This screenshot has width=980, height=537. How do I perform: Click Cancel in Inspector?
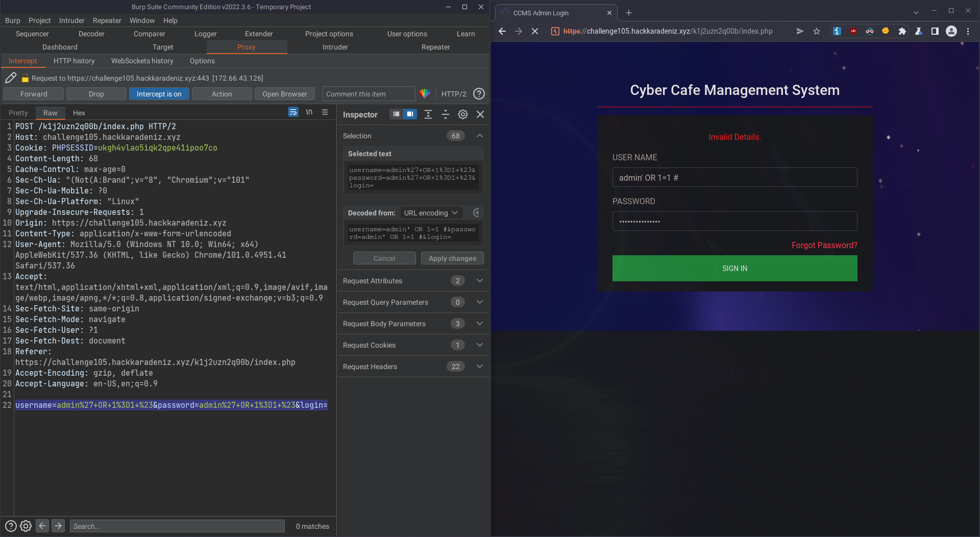pyautogui.click(x=384, y=258)
